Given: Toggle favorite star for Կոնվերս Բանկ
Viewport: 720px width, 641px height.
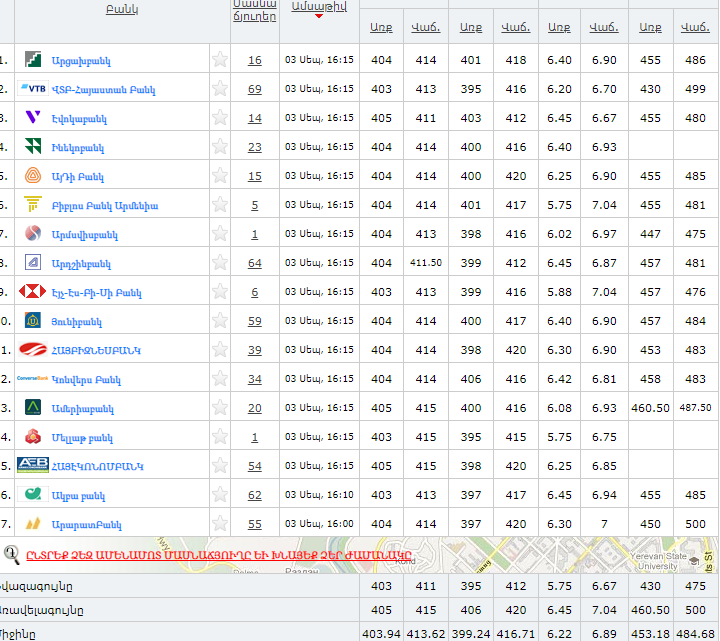Looking at the screenshot, I should click(x=220, y=378).
